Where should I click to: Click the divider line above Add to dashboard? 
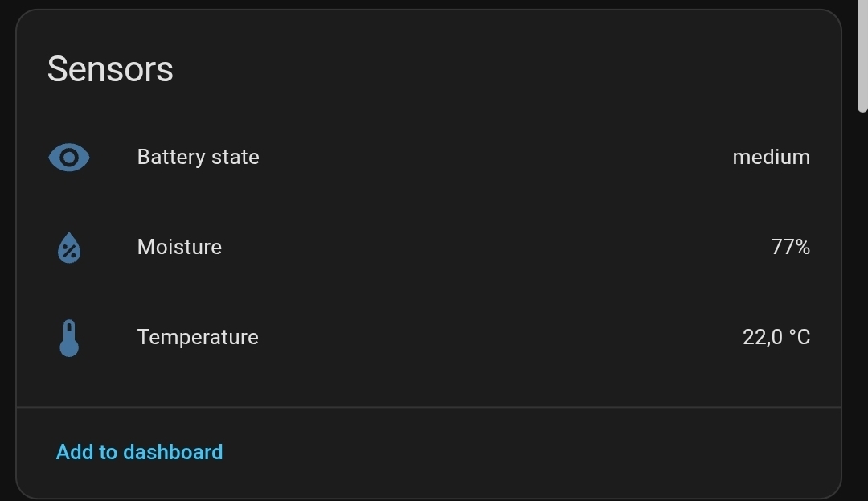point(428,408)
